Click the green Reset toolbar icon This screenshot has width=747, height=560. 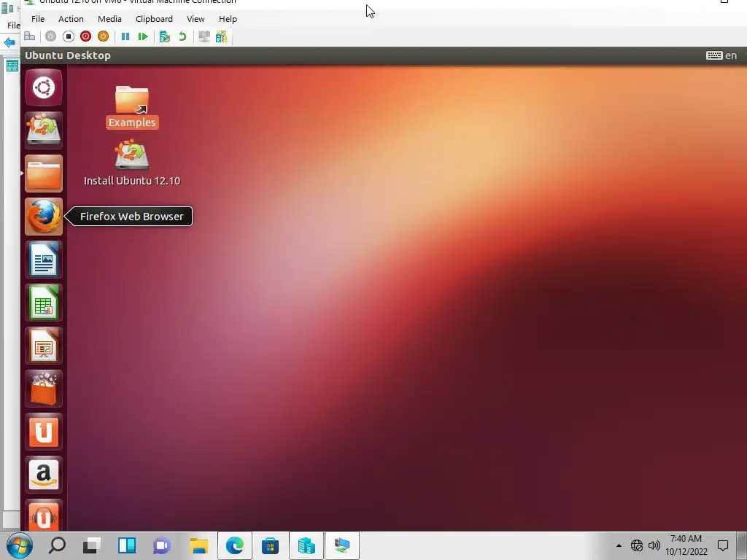click(x=142, y=36)
